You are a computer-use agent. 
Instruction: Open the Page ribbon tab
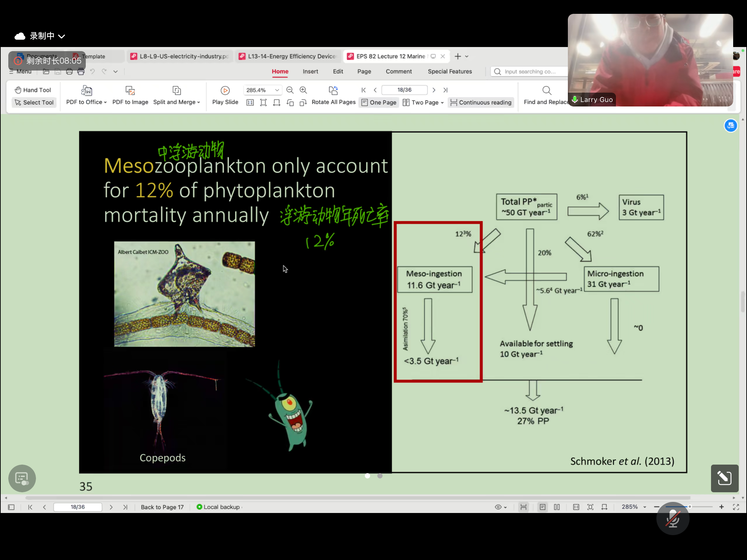pyautogui.click(x=364, y=72)
